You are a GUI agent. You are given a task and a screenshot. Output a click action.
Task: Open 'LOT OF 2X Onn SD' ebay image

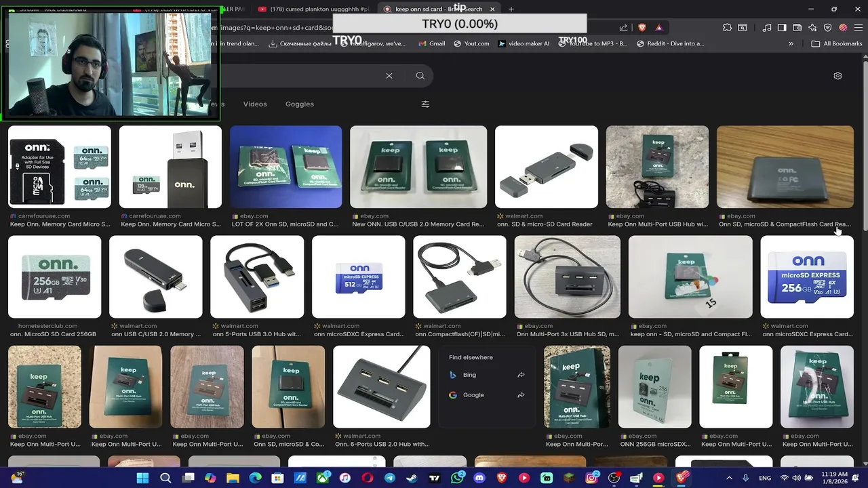[x=285, y=167]
